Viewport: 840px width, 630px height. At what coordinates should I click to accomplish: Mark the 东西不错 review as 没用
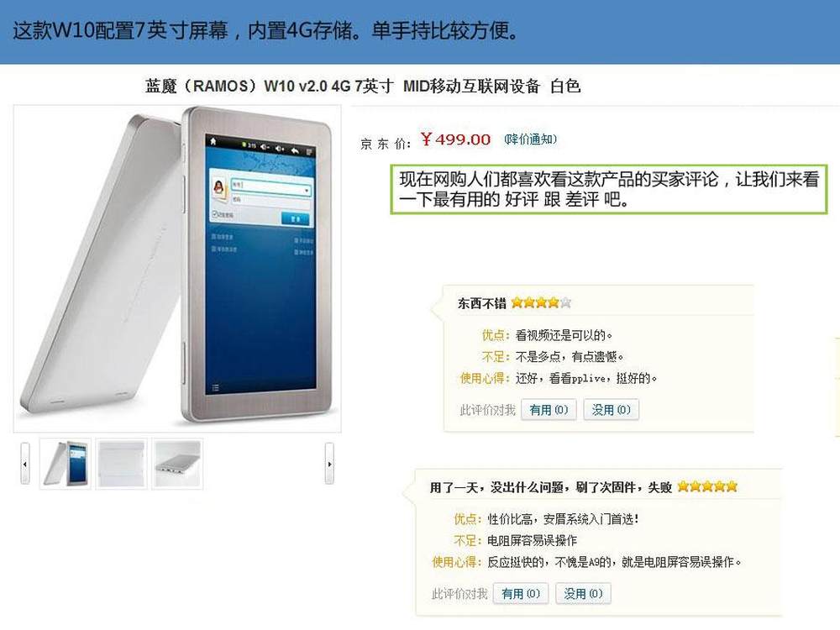click(612, 410)
